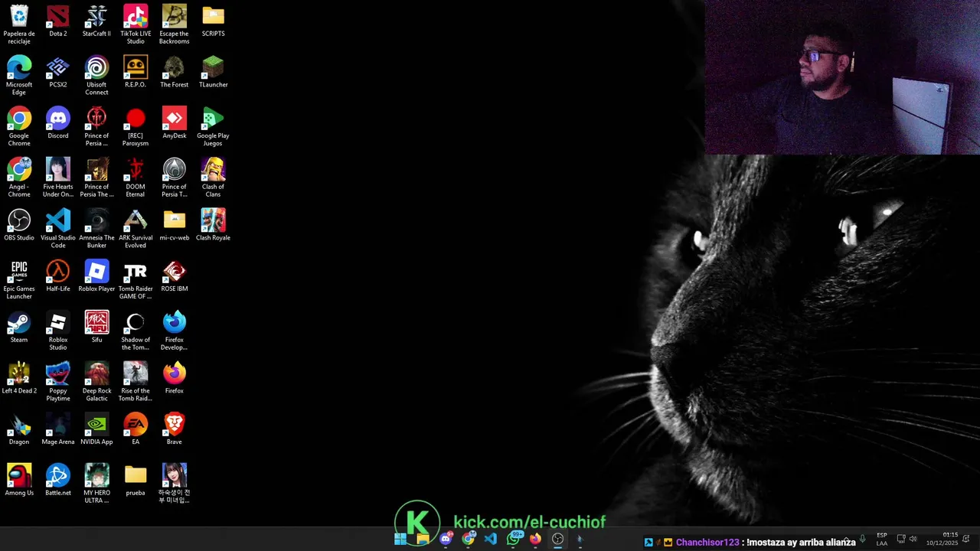Select the Sifu game icon
This screenshot has width=980, height=551.
[x=96, y=328]
